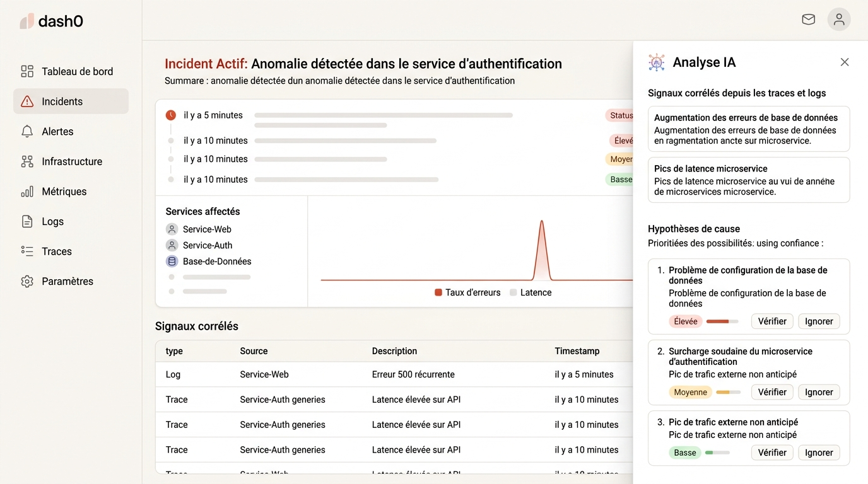Click the 'type' column header
Viewport: 868px width, 484px height.
tap(174, 351)
